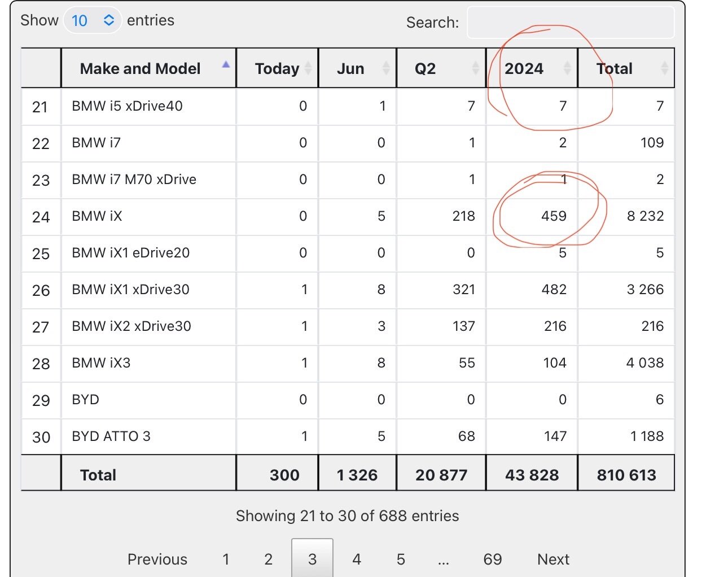728x577 pixels.
Task: Click footer grand total 810 613
Action: [x=626, y=475]
